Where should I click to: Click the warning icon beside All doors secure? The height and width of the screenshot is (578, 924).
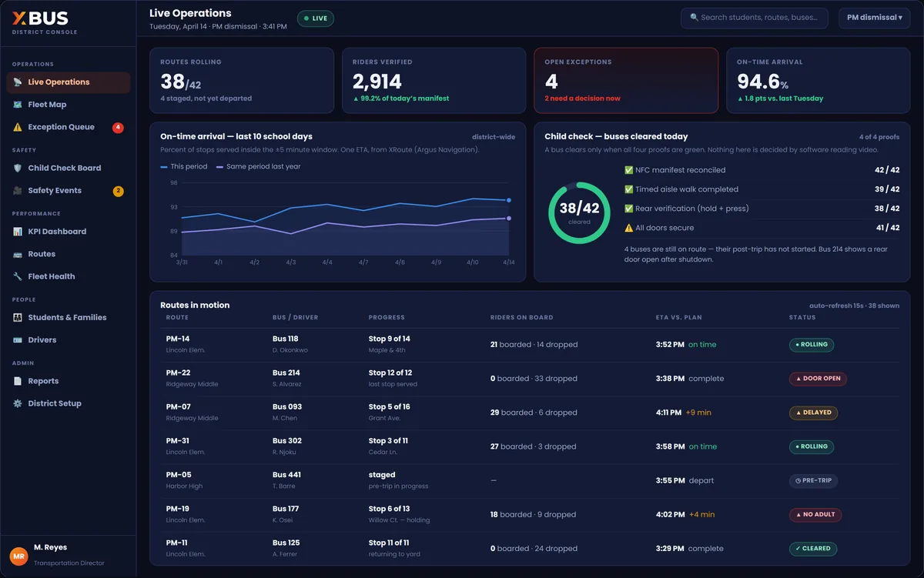628,228
